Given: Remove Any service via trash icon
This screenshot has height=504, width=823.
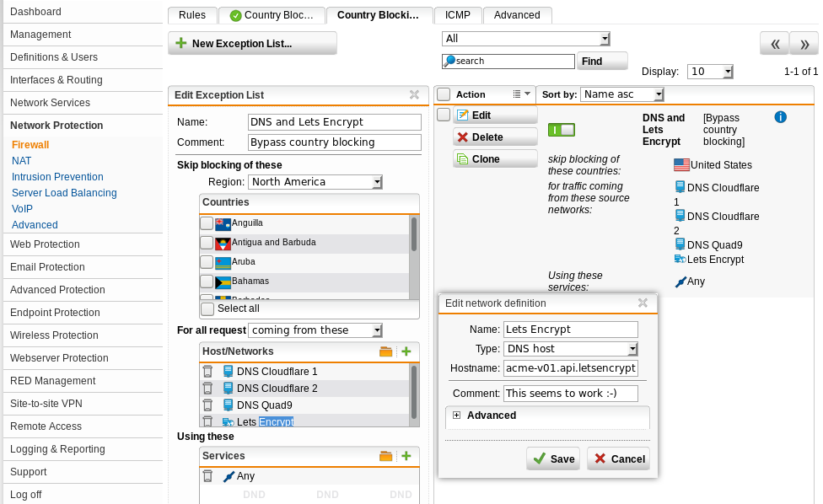Looking at the screenshot, I should click(x=207, y=475).
